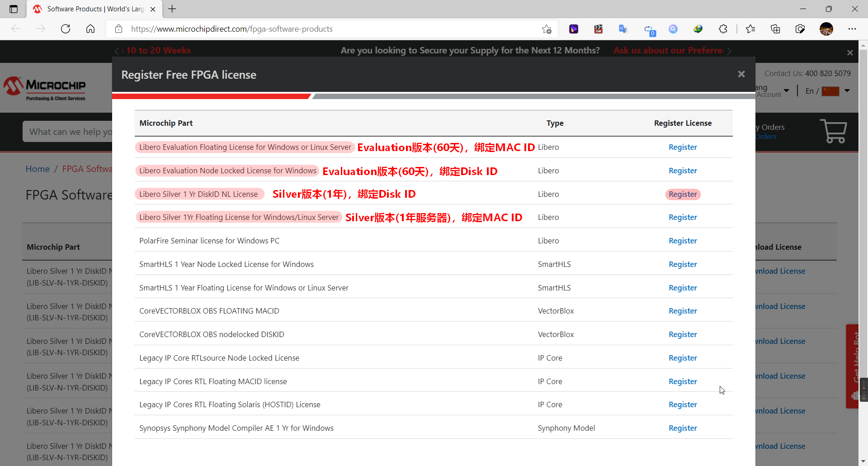
Task: Click the My Orders link behind dialog
Action: 769,127
